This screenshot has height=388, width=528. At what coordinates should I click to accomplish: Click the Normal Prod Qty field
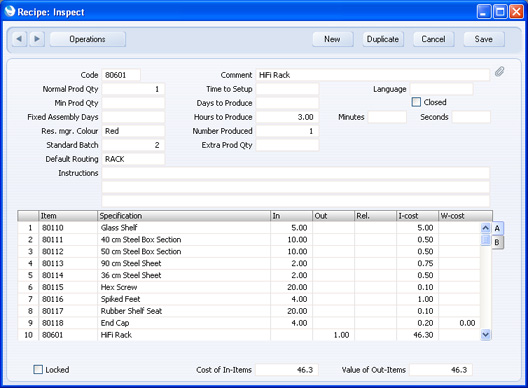(x=133, y=89)
